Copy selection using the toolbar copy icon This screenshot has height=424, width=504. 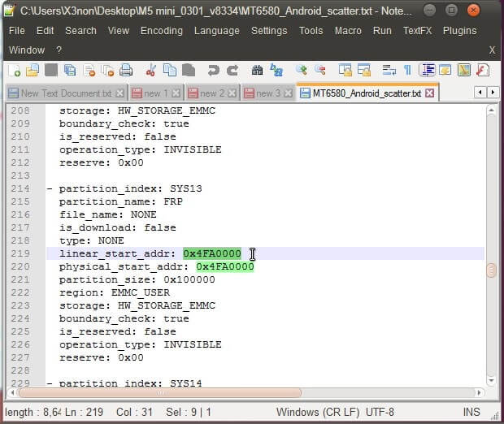(169, 70)
